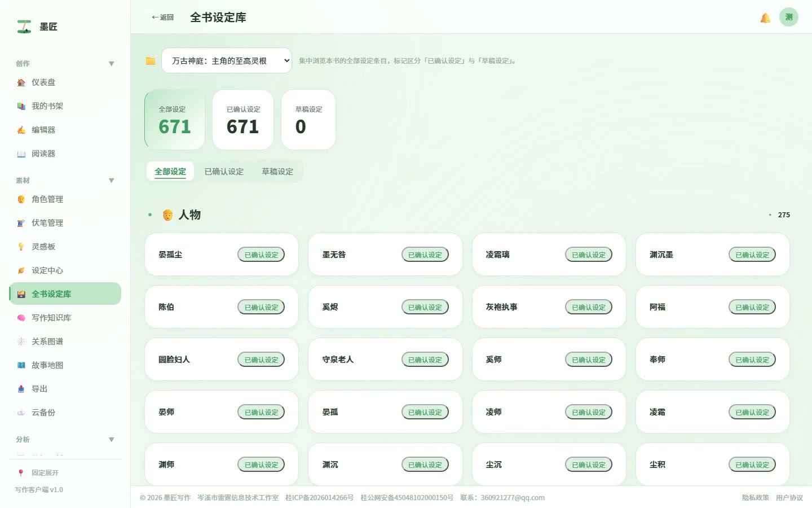Open the 编辑器 editor icon
812x508 pixels.
tap(21, 130)
